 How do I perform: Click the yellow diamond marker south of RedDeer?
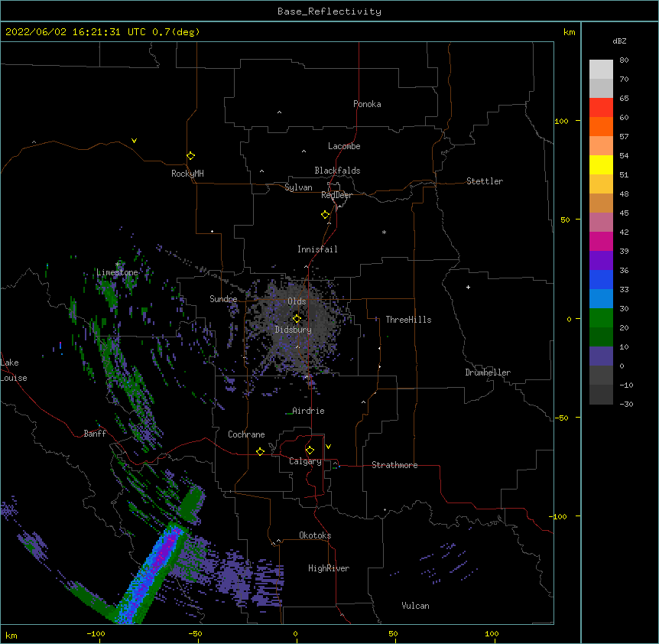[326, 215]
